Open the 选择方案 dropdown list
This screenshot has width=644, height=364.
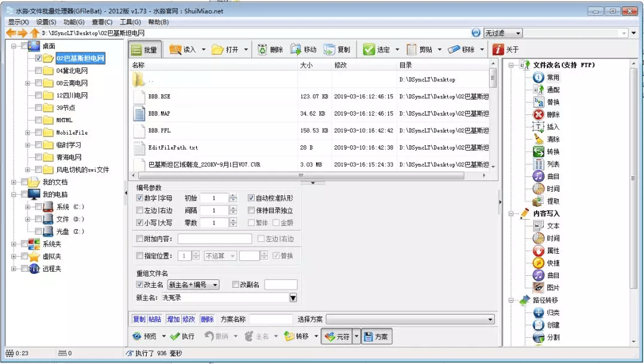click(x=491, y=319)
